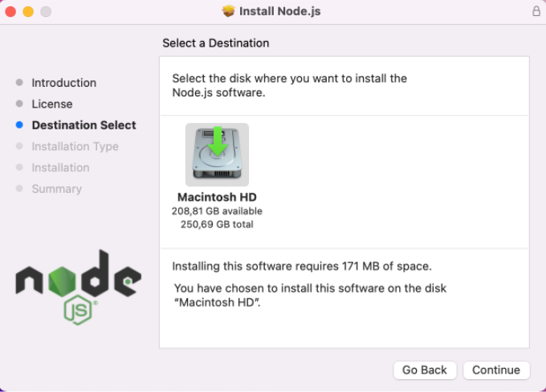
Task: Click the Summary step label
Action: pos(56,189)
